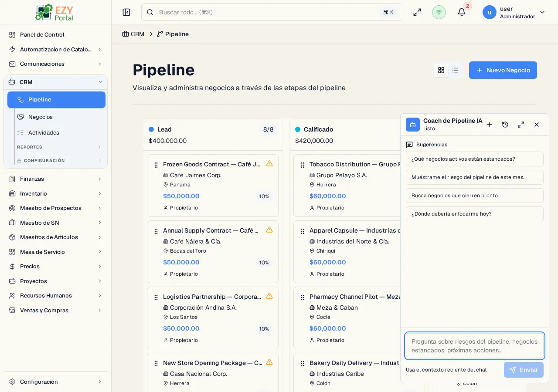Open Negocios in CRM submenu
The image size is (558, 392).
pos(60,117)
